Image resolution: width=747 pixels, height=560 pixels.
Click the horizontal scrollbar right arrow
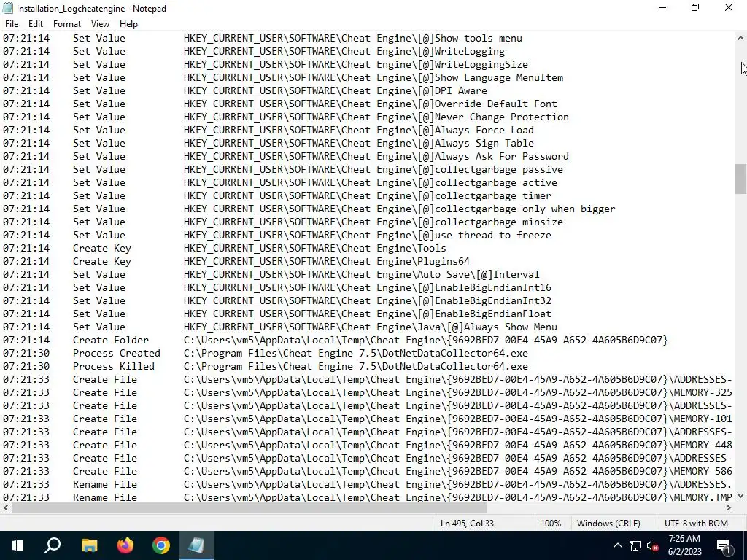click(x=729, y=508)
